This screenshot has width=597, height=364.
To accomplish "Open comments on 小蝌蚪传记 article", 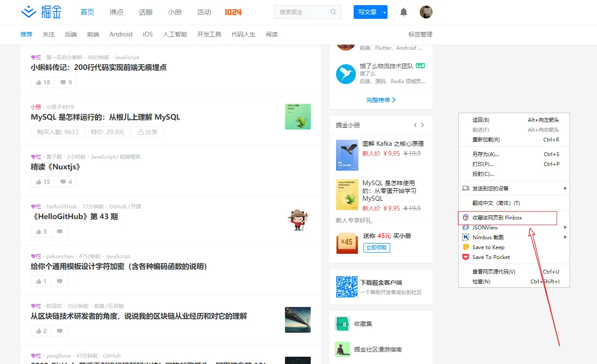I will [x=66, y=82].
